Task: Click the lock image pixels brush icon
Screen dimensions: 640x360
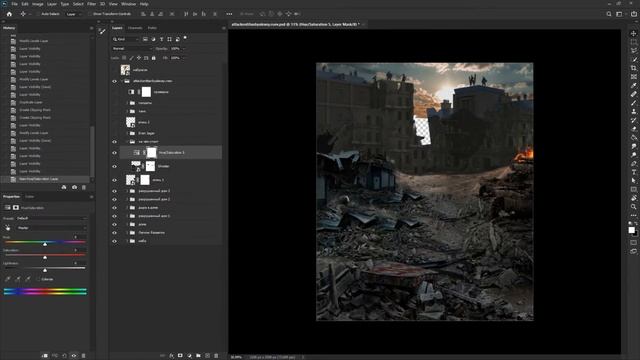Action: (x=131, y=58)
